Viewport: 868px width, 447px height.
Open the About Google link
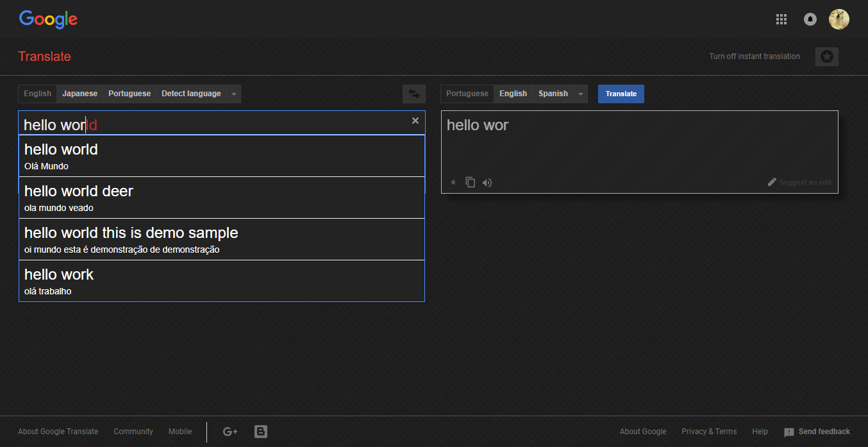pos(643,432)
